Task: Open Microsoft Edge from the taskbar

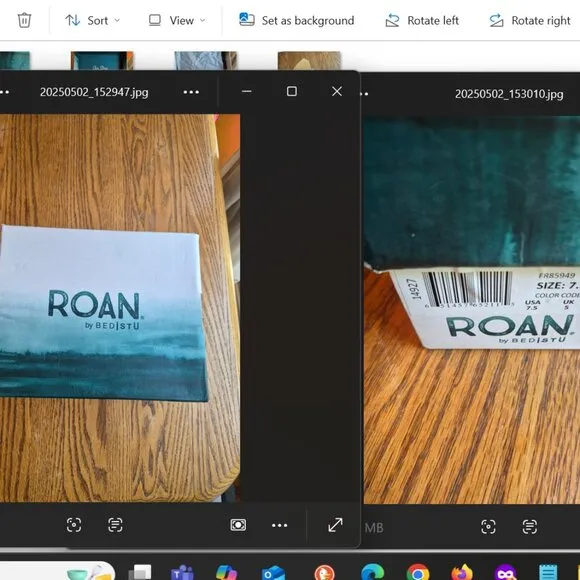Action: [372, 572]
